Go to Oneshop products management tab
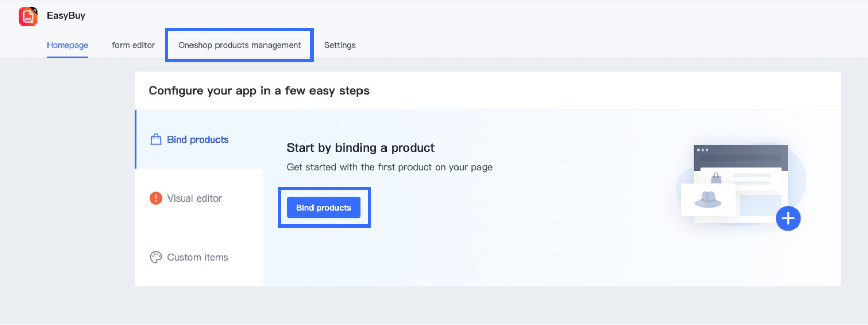 tap(239, 45)
